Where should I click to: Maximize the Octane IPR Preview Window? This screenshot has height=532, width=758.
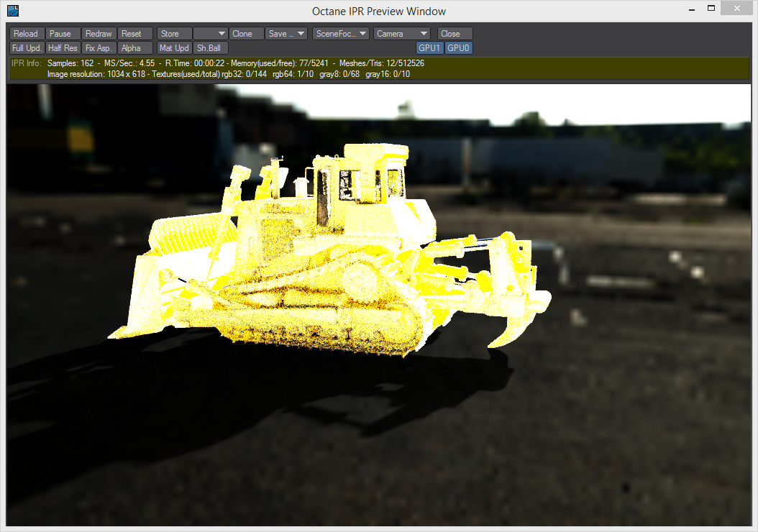tap(711, 8)
